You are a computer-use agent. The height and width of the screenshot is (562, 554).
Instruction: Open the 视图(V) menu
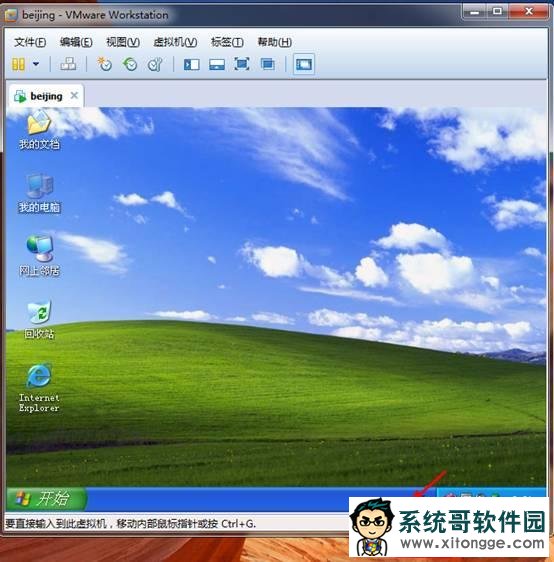[x=123, y=42]
